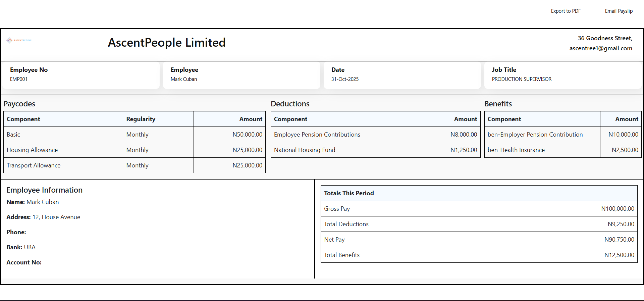Click the Transport Allowance amount N25,000.00
Viewport: 644px width, 301px height.
point(247,165)
